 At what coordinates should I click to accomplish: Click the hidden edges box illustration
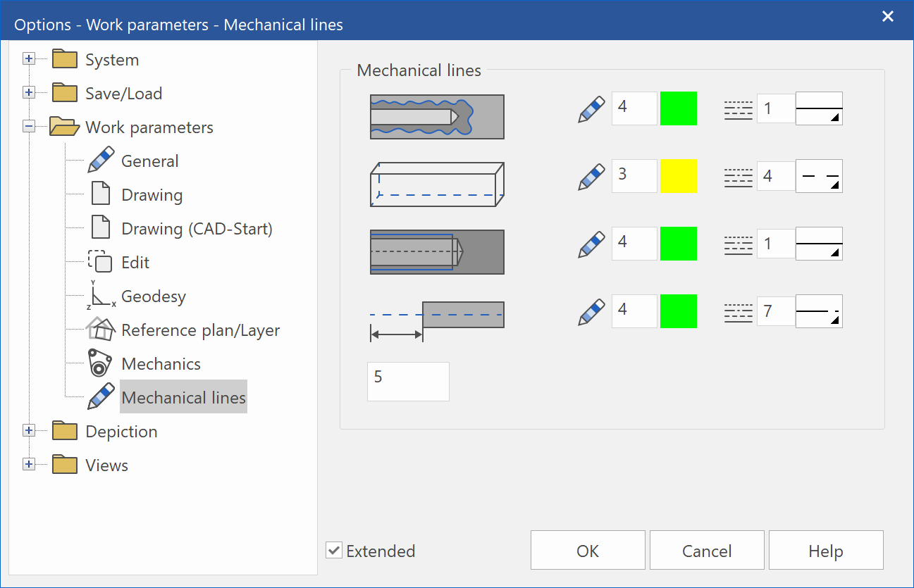click(437, 184)
